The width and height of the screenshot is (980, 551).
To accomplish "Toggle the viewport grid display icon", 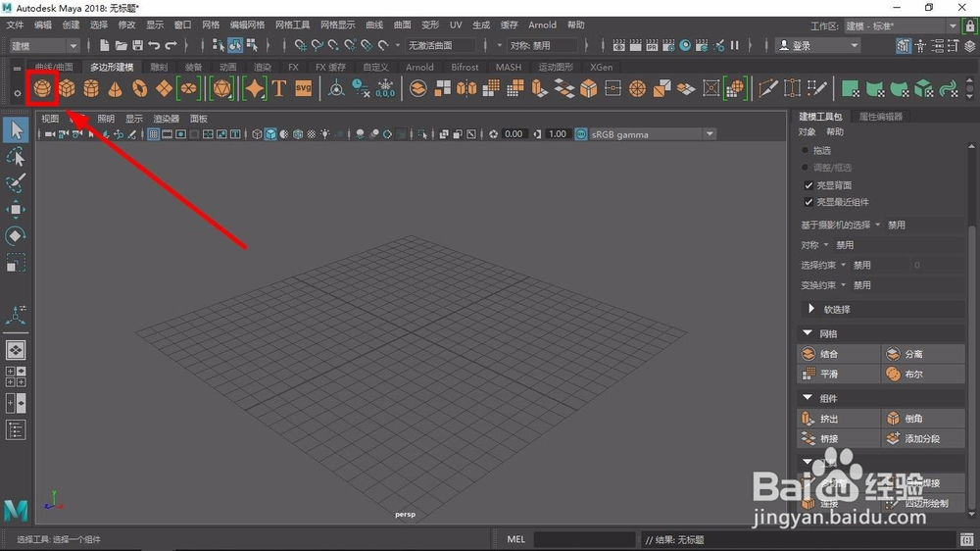I will [x=153, y=134].
